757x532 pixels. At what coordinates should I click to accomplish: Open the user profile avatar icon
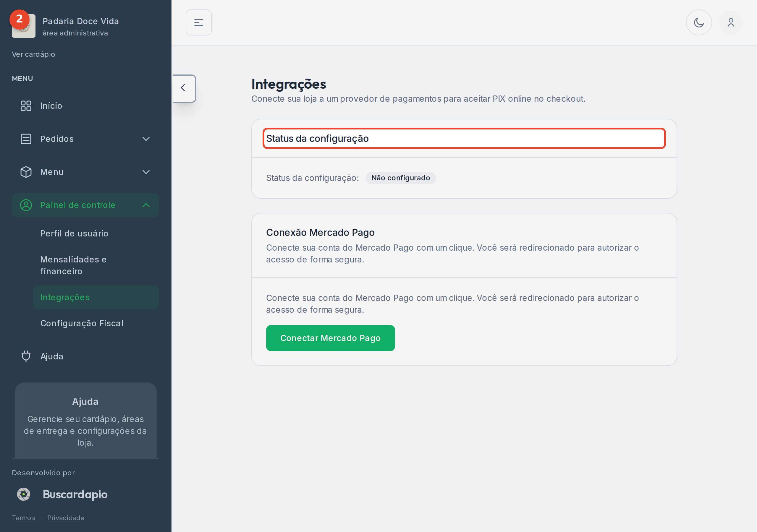click(731, 22)
